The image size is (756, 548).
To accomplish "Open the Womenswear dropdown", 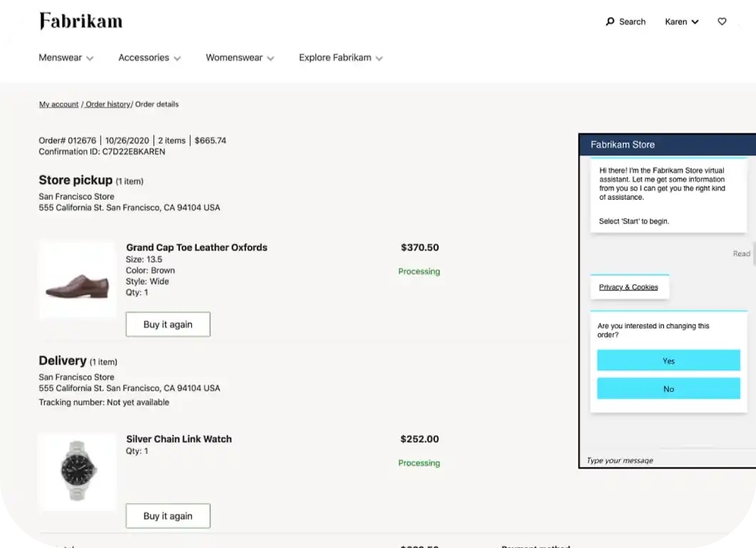I will (240, 58).
